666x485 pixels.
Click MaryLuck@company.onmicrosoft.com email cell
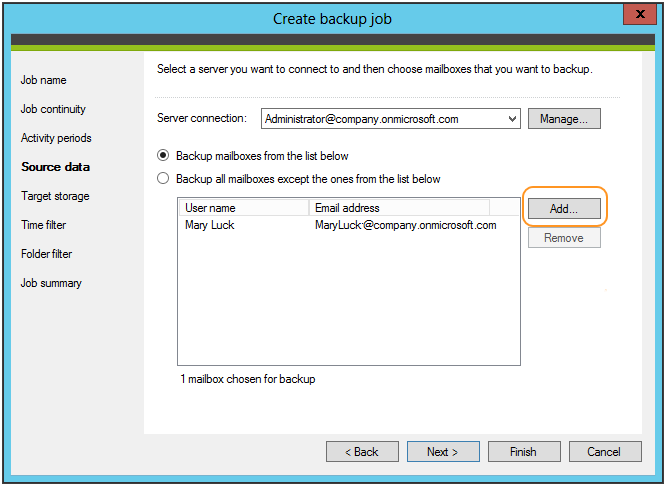click(x=406, y=225)
